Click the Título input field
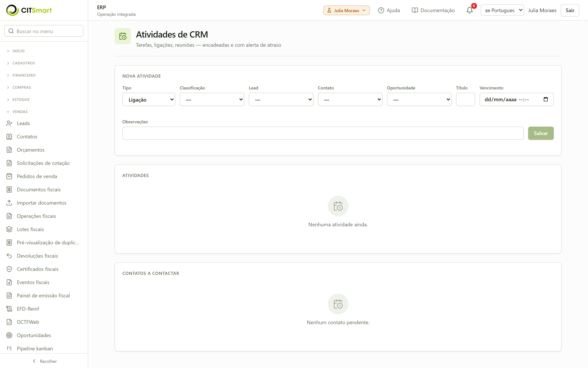Image resolution: width=588 pixels, height=368 pixels. 465,99
